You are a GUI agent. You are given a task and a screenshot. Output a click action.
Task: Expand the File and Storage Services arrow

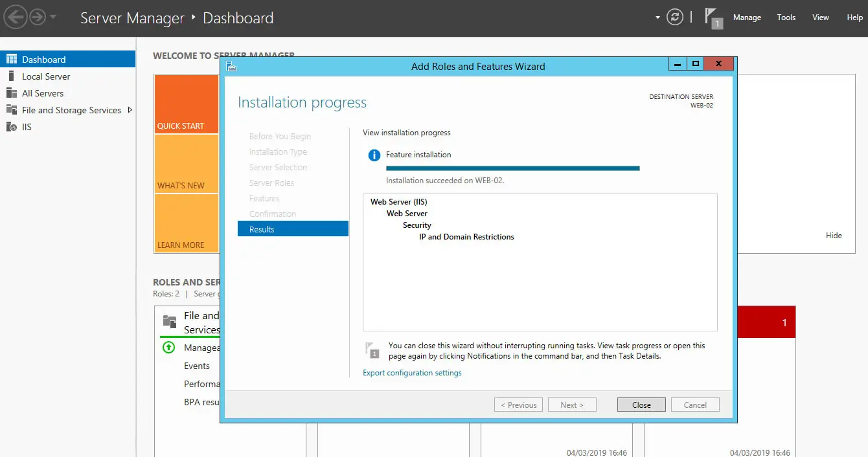coord(130,110)
